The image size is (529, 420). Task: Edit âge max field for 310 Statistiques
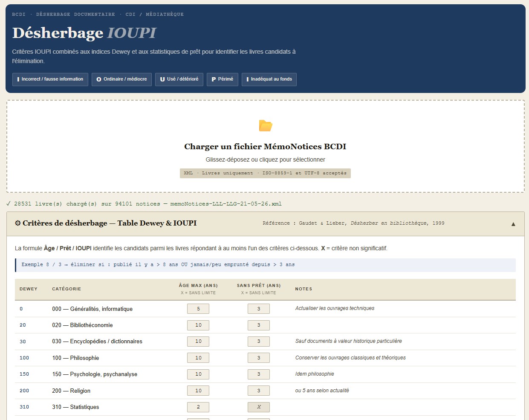(x=198, y=407)
